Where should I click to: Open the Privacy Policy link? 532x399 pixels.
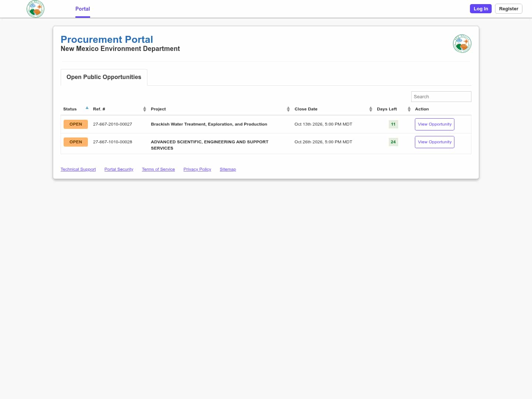(x=197, y=169)
